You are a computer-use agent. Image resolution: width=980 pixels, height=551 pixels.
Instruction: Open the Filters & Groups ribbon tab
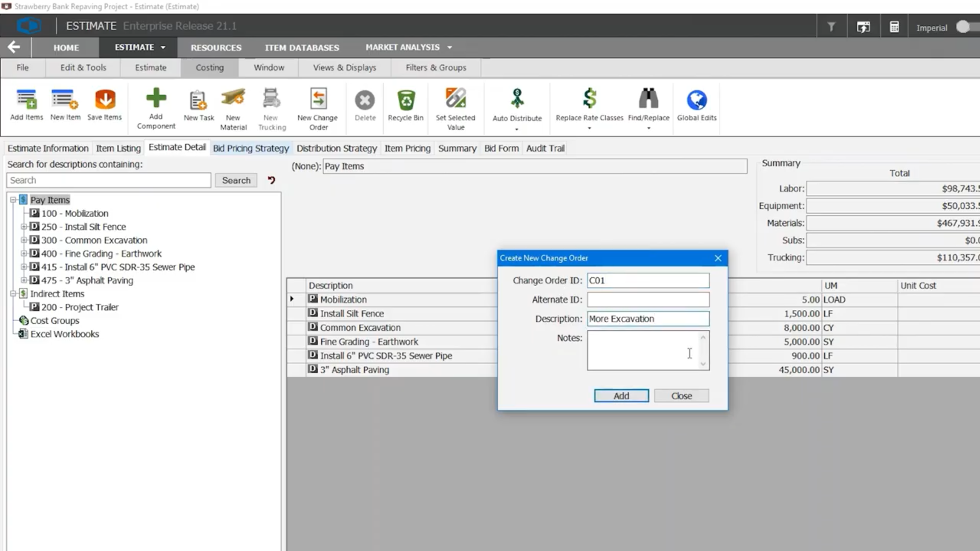tap(436, 67)
